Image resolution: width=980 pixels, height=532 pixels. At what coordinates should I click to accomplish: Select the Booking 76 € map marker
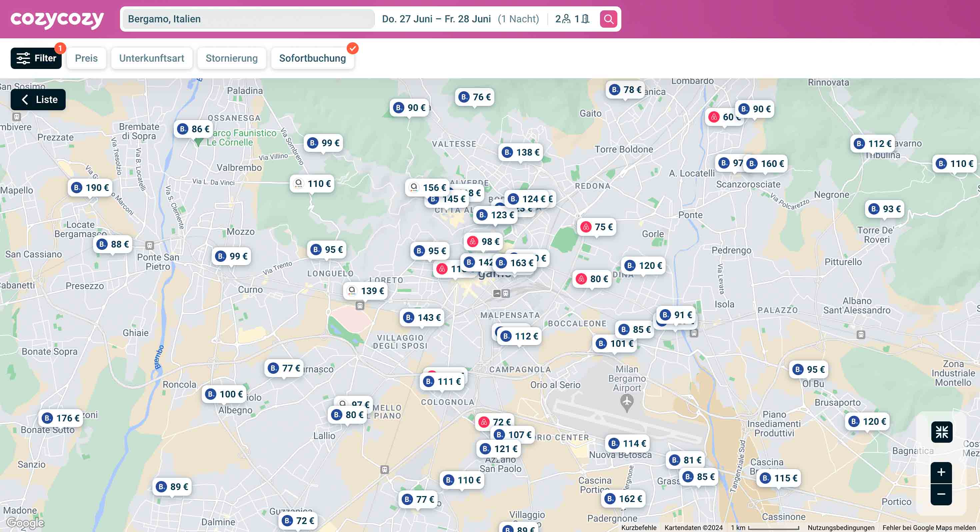474,97
